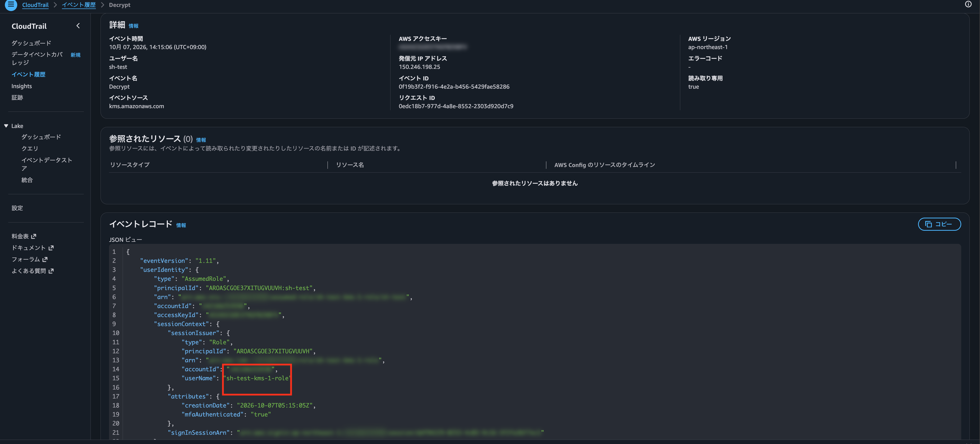This screenshot has width=980, height=444.
Task: Click the request ID value 0edc18b7-977d-4a8e-8552-2303d920d7c9
Action: pyautogui.click(x=456, y=106)
